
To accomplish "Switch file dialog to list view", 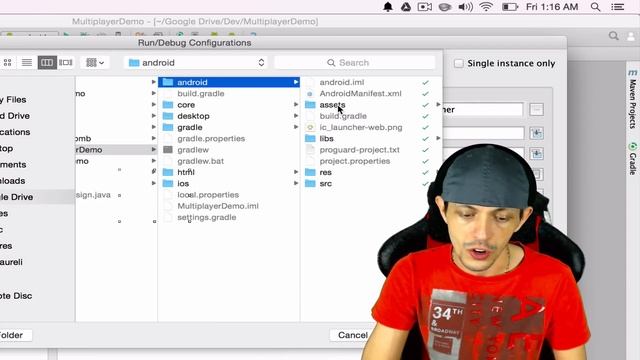I will (27, 62).
